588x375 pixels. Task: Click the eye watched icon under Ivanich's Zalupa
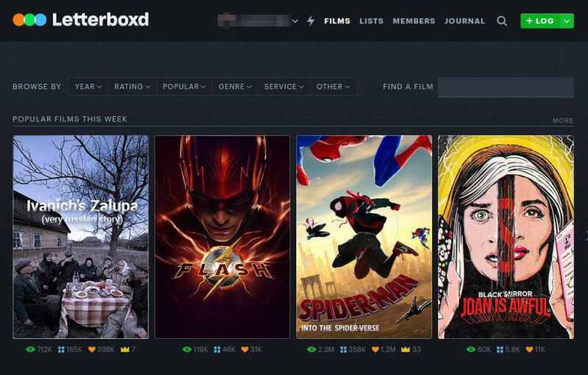[x=30, y=349]
